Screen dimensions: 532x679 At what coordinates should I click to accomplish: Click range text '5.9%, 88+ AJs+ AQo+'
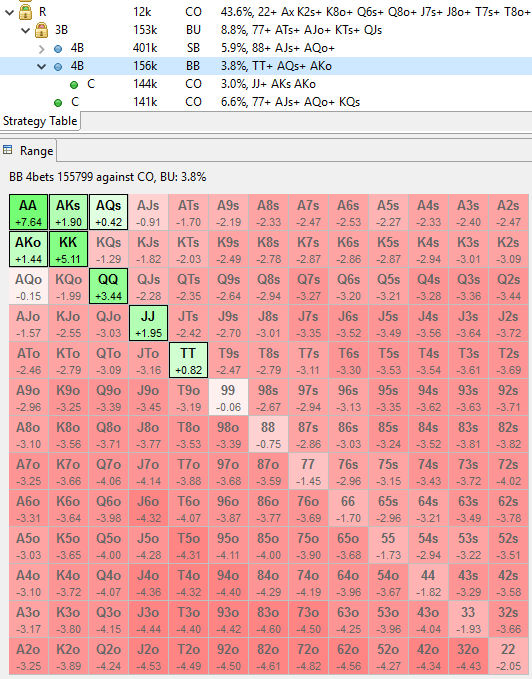(x=277, y=48)
